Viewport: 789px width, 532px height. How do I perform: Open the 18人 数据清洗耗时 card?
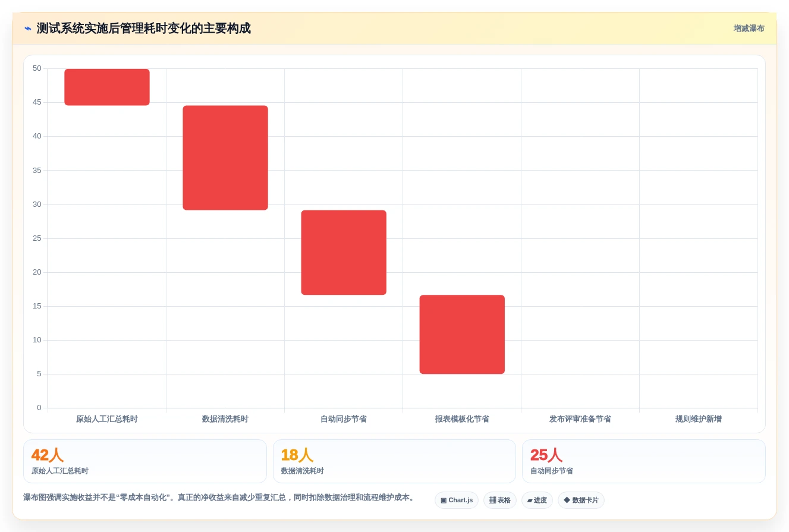coord(394,461)
